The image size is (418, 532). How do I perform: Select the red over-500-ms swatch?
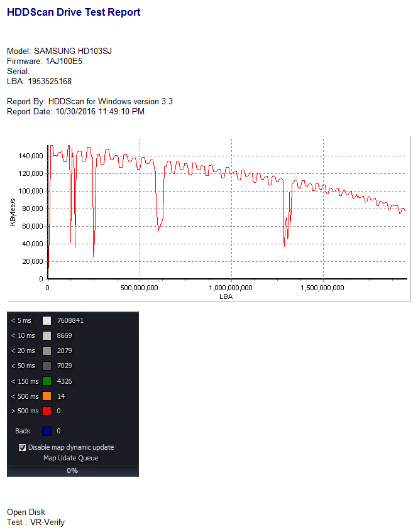pyautogui.click(x=47, y=411)
